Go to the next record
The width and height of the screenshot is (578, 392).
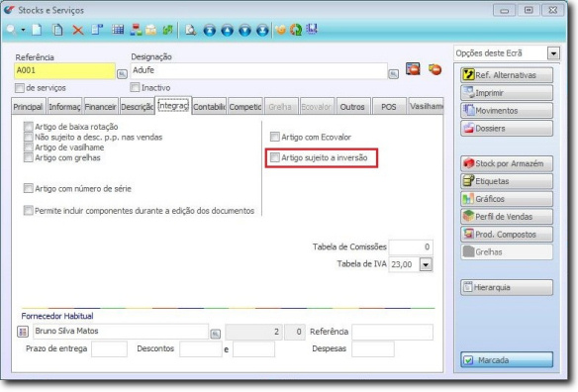tap(244, 30)
